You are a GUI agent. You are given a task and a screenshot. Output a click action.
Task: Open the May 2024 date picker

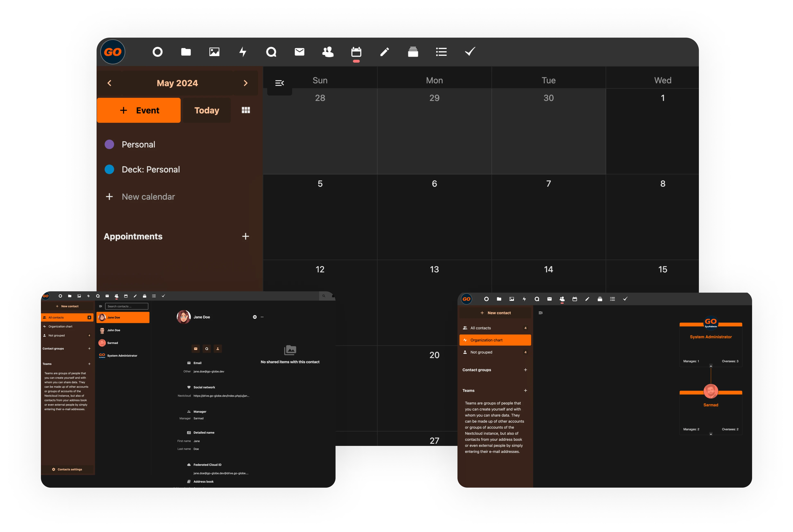point(177,83)
